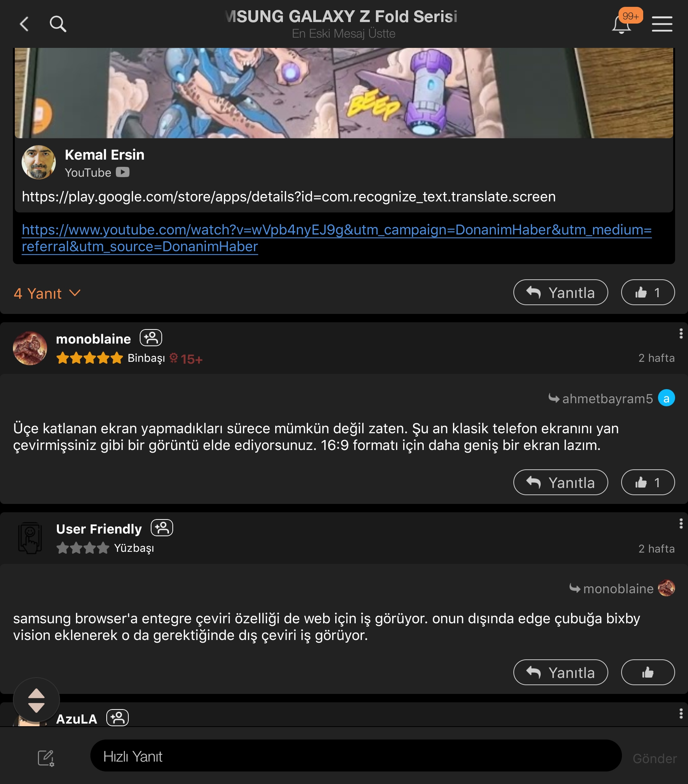Open search with the magnifier icon

[x=58, y=24]
